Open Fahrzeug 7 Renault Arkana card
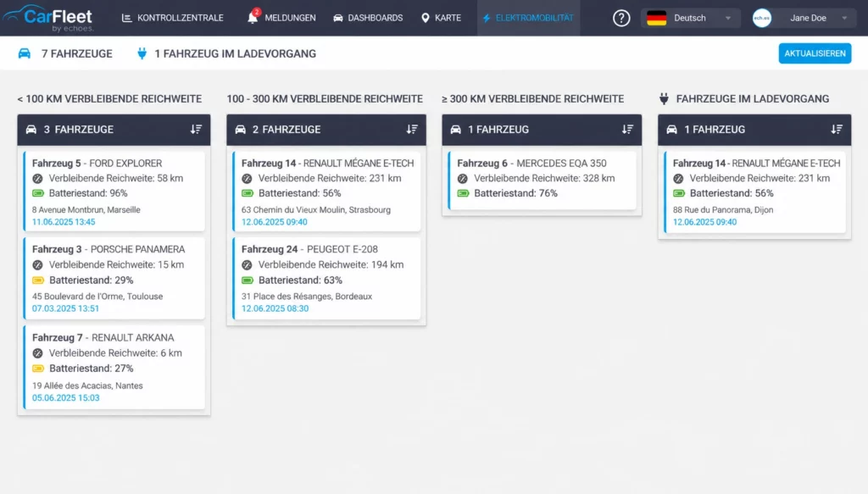868x494 pixels. point(114,367)
